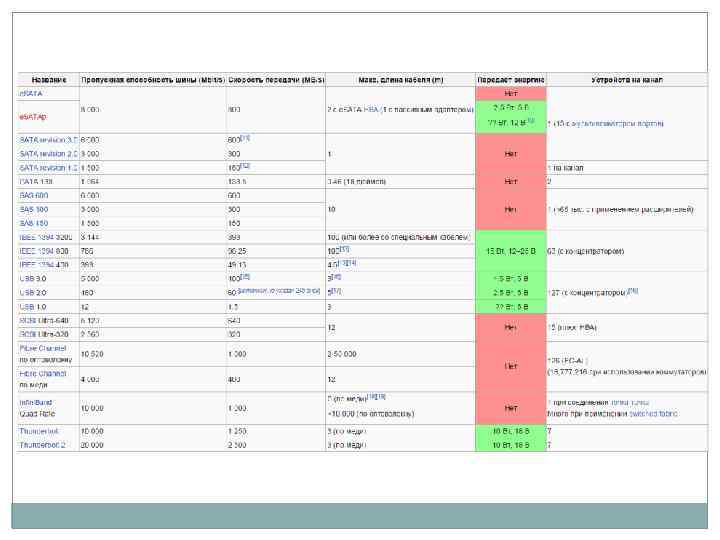Click the green '10 Вт, 18 В' Thunderbolt 2 cell

511,445
